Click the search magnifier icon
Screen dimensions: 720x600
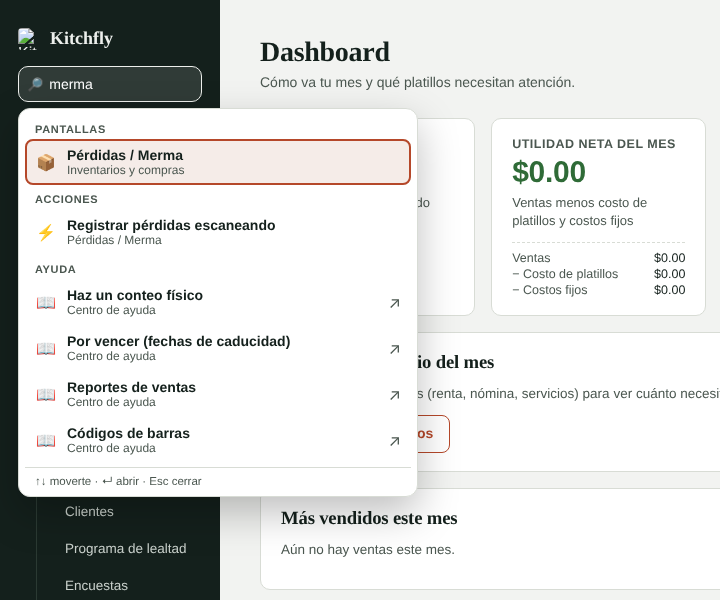pyautogui.click(x=35, y=84)
